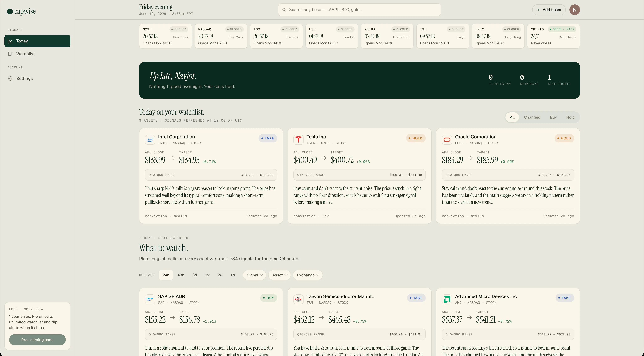Click the arrow on AMD price target

tap(469, 318)
